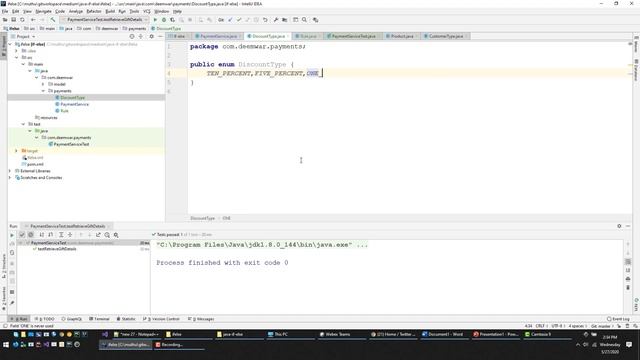640x360 pixels.
Task: Open Settings via the wrench icon
Action: (x=276, y=20)
